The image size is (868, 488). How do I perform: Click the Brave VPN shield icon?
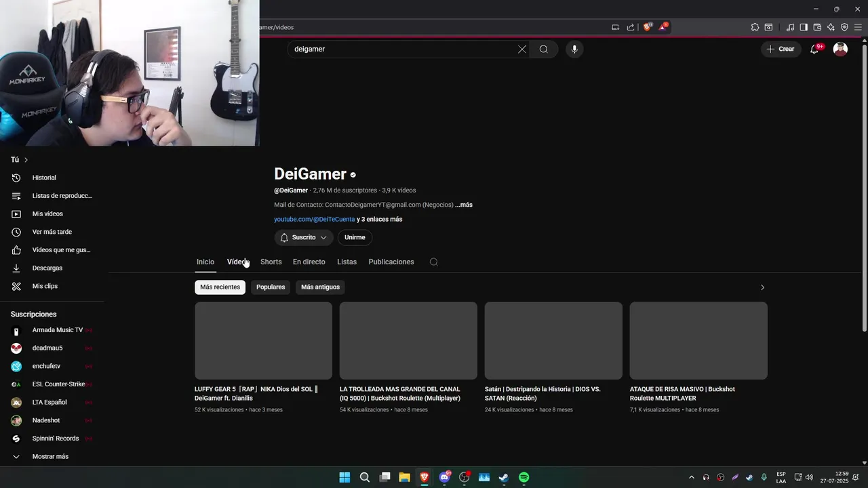(844, 27)
